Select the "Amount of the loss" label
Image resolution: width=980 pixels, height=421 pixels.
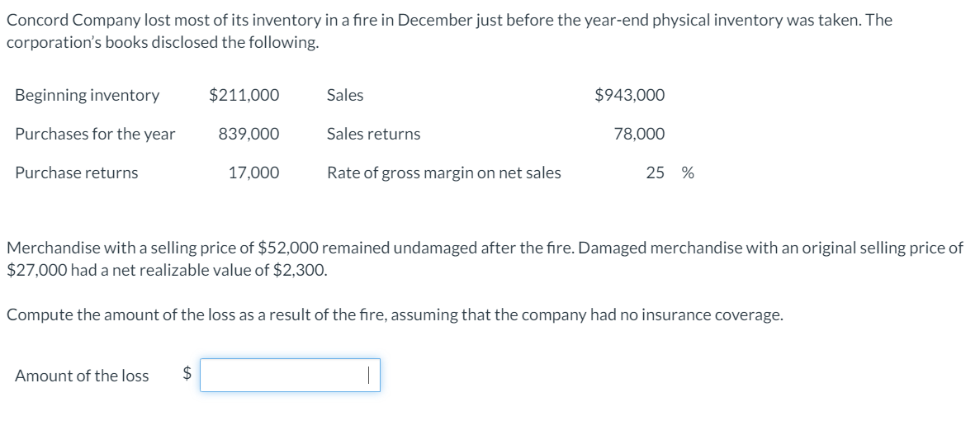pyautogui.click(x=82, y=376)
